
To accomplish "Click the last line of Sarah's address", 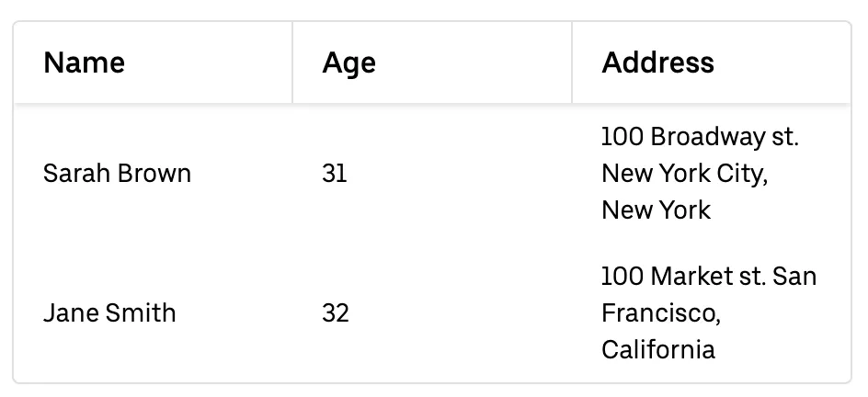I will pyautogui.click(x=656, y=210).
